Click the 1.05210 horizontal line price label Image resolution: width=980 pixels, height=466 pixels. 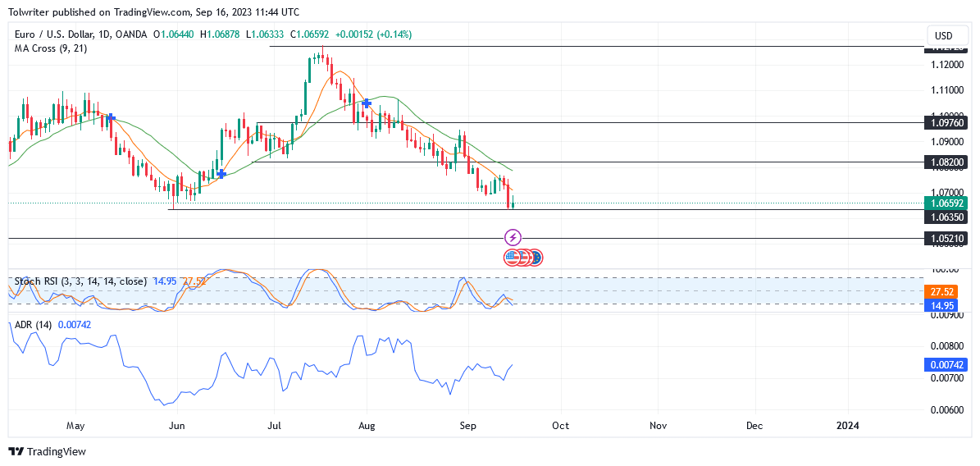point(946,238)
